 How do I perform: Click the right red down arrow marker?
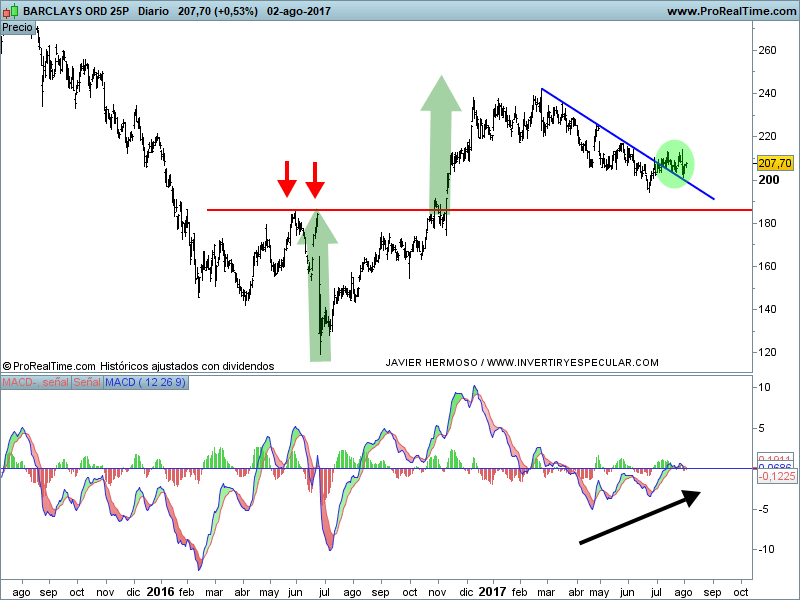point(315,178)
